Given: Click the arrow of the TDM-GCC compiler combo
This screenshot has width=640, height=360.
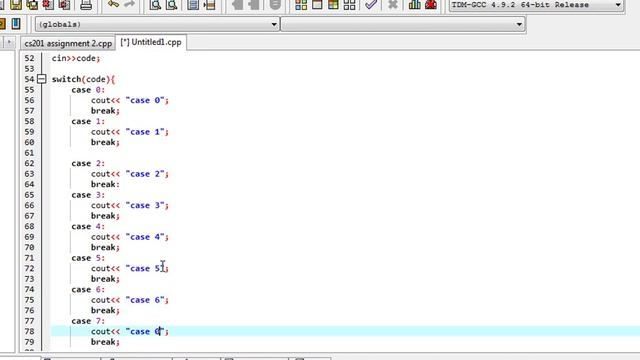Looking at the screenshot, I should tap(618, 5).
